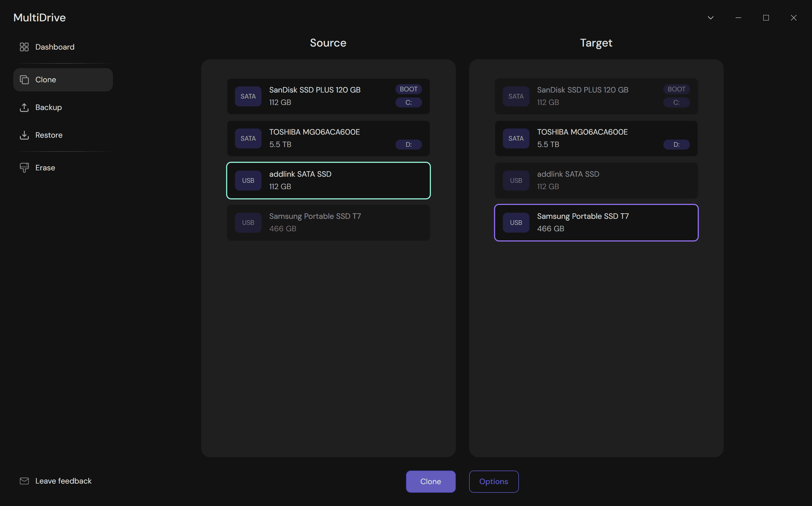Click the envelope icon next to Leave feedback
812x506 pixels.
(x=24, y=481)
